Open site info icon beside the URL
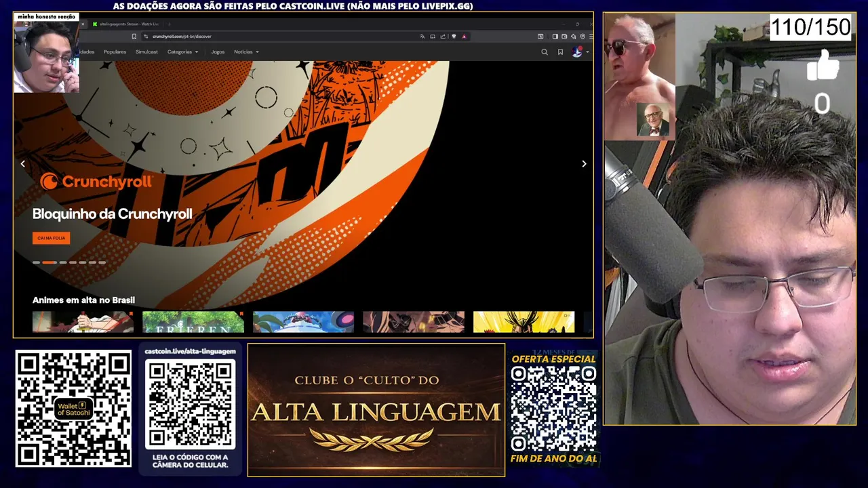Viewport: 868px width, 488px height. coord(146,37)
